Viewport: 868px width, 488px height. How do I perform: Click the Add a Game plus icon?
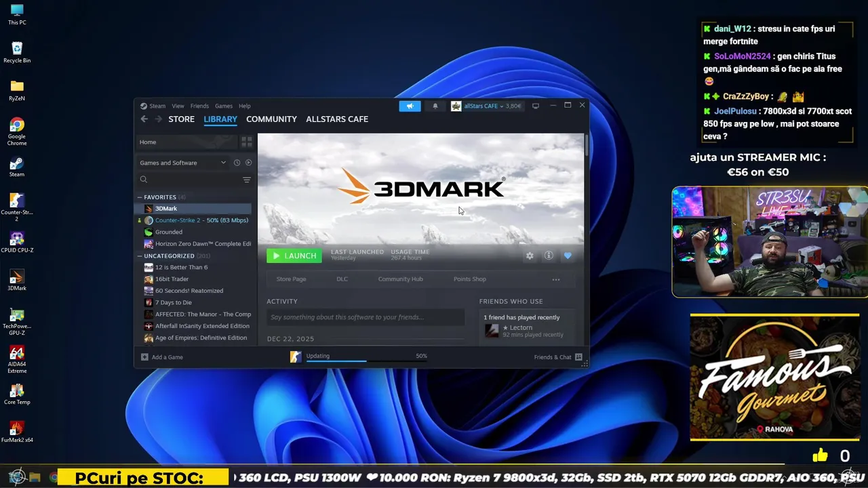click(144, 357)
